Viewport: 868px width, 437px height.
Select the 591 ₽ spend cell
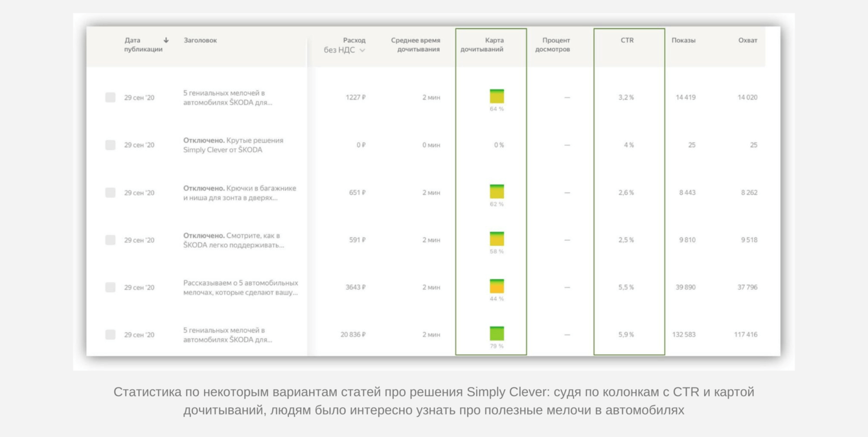pyautogui.click(x=358, y=240)
